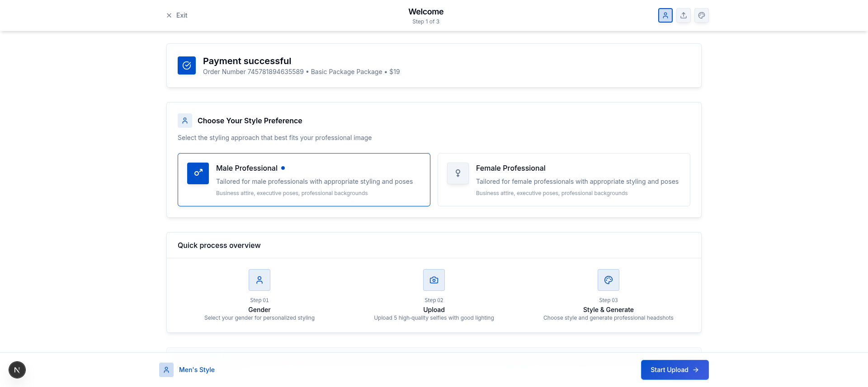The height and width of the screenshot is (387, 868).
Task: Select the Male Professional option
Action: click(304, 180)
